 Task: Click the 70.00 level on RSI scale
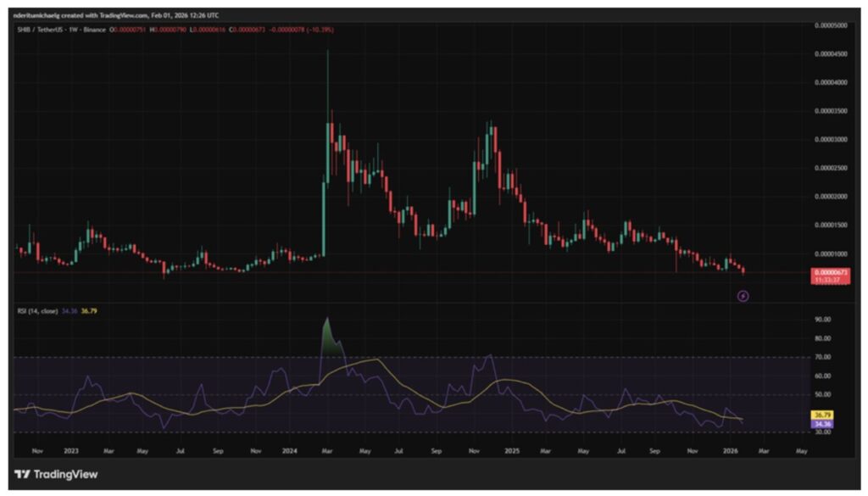(x=822, y=357)
